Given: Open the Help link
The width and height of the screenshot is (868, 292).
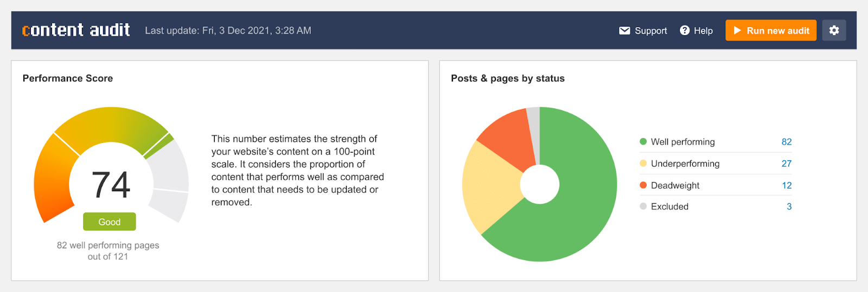Looking at the screenshot, I should coord(703,31).
